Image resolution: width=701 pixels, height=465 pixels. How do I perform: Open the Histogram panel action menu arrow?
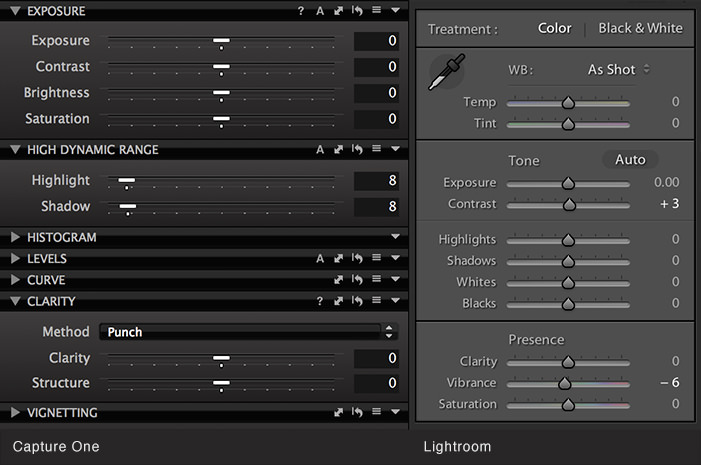395,236
